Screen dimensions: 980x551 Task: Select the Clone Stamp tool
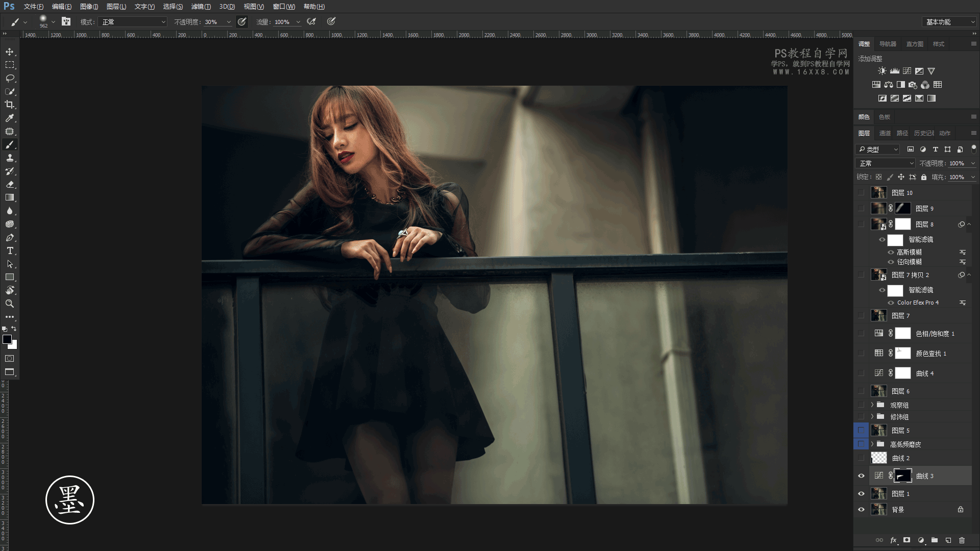tap(10, 158)
